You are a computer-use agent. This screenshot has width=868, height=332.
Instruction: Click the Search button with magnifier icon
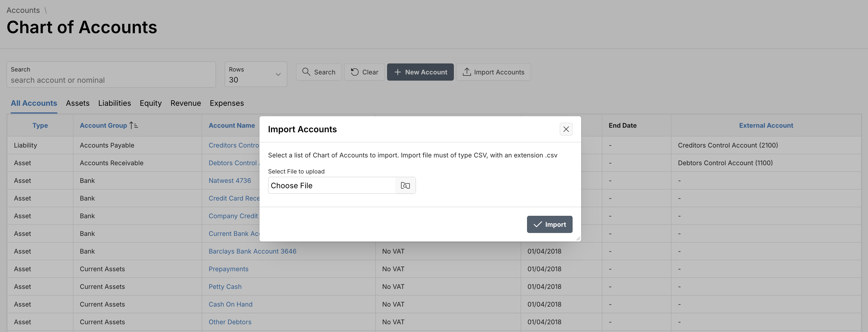coord(319,72)
